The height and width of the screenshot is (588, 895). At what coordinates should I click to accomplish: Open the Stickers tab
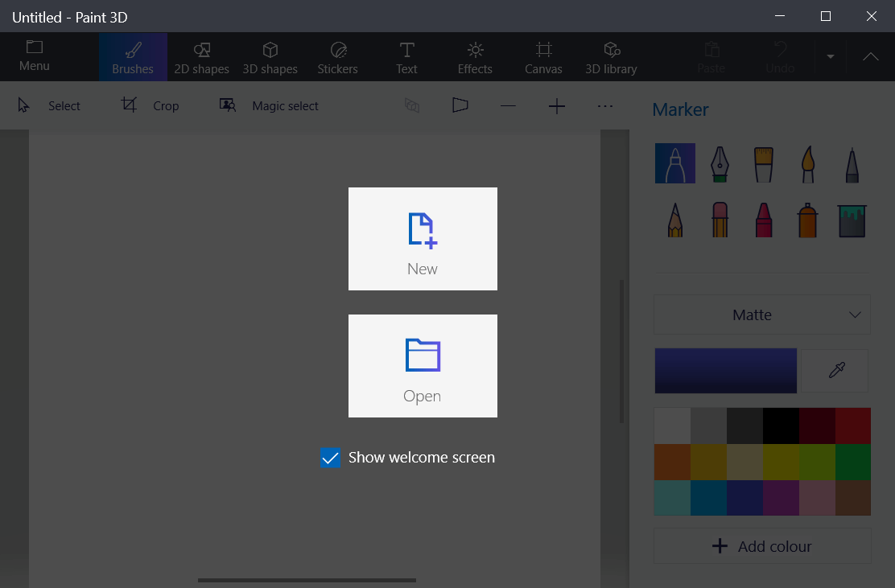point(338,57)
